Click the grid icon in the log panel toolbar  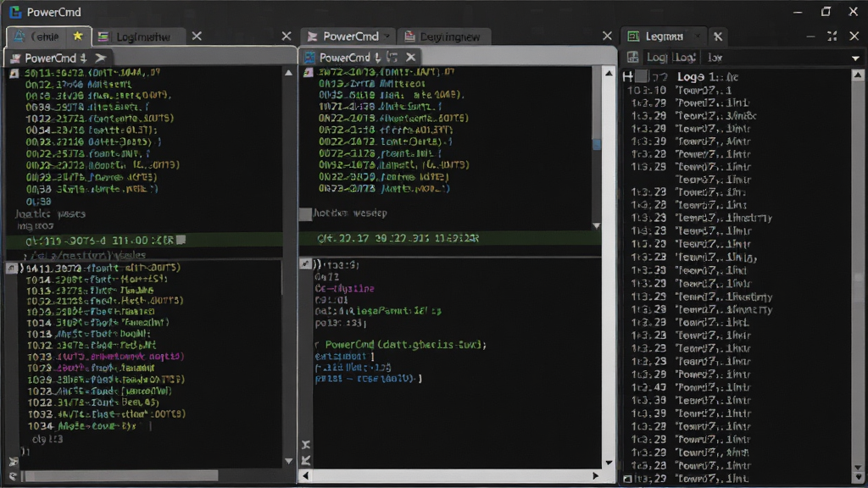632,57
